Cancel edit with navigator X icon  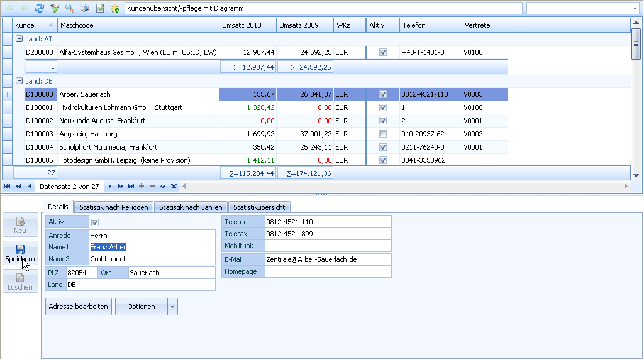coord(174,187)
